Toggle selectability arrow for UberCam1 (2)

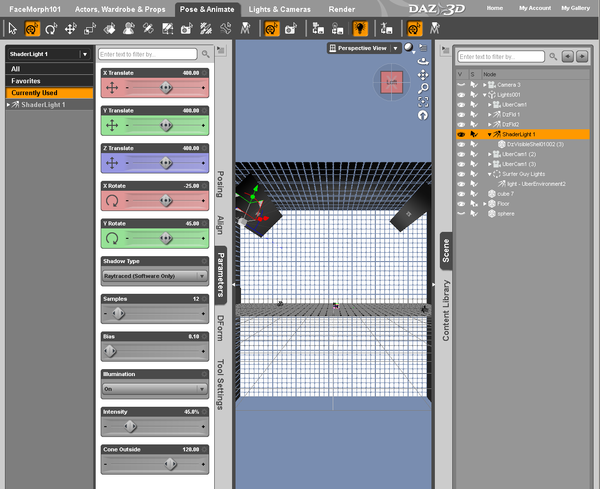pyautogui.click(x=474, y=154)
